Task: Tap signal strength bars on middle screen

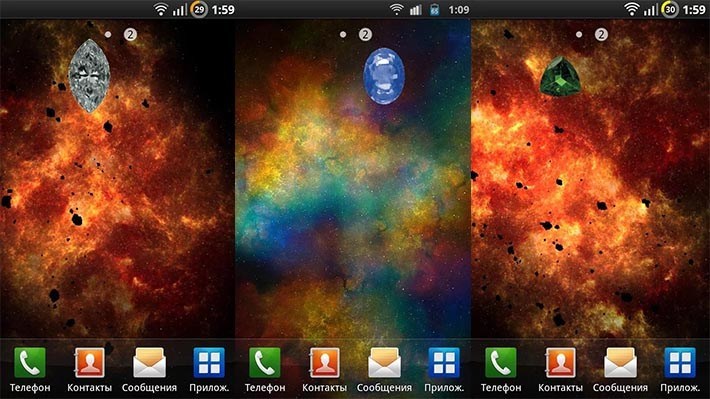Action: tap(416, 10)
